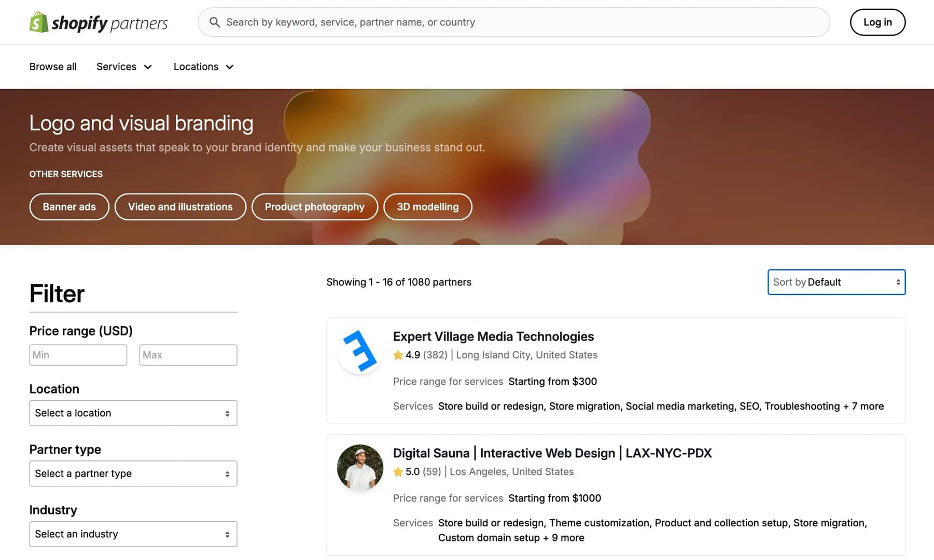934x560 pixels.
Task: Click the Max price input
Action: coord(188,355)
